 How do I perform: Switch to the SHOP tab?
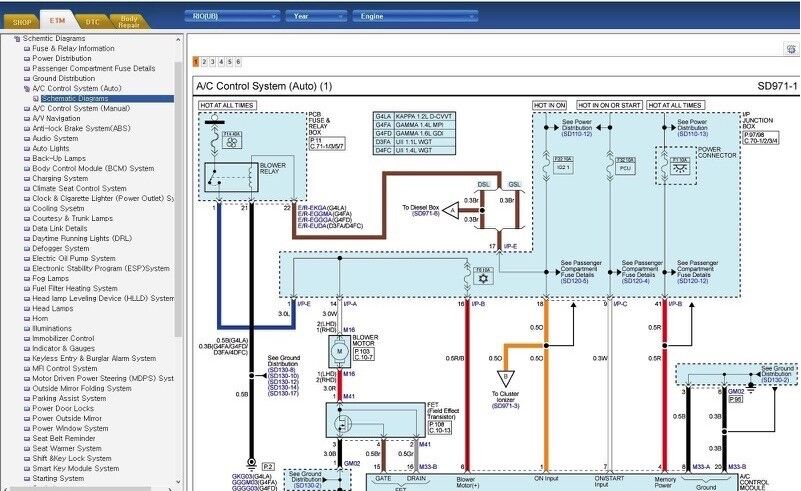tap(21, 19)
